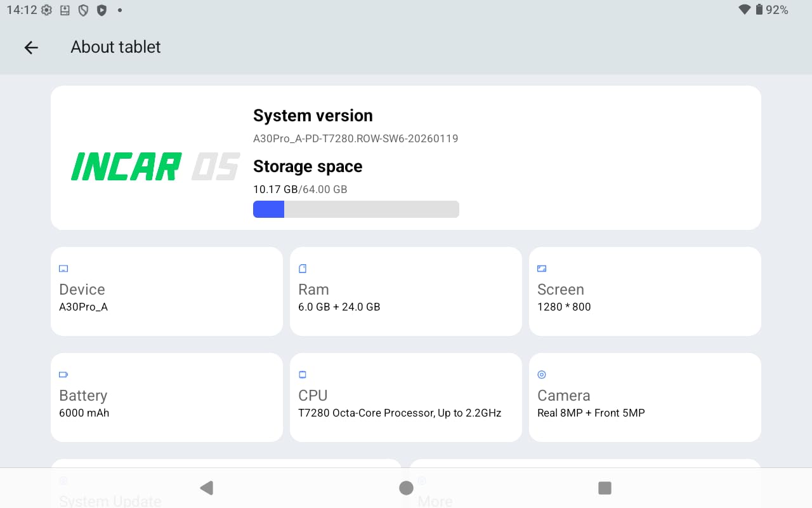812x508 pixels.
Task: Tap the INCAR OS logo
Action: click(x=155, y=167)
